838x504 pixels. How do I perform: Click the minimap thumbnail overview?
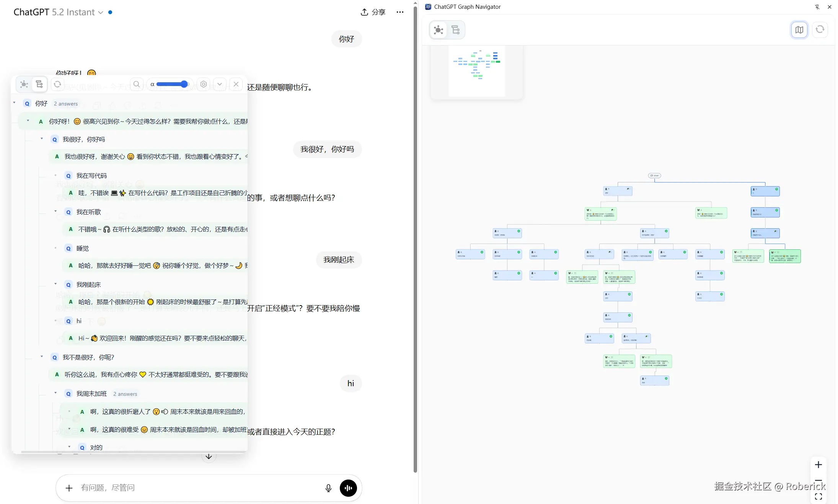pyautogui.click(x=477, y=71)
